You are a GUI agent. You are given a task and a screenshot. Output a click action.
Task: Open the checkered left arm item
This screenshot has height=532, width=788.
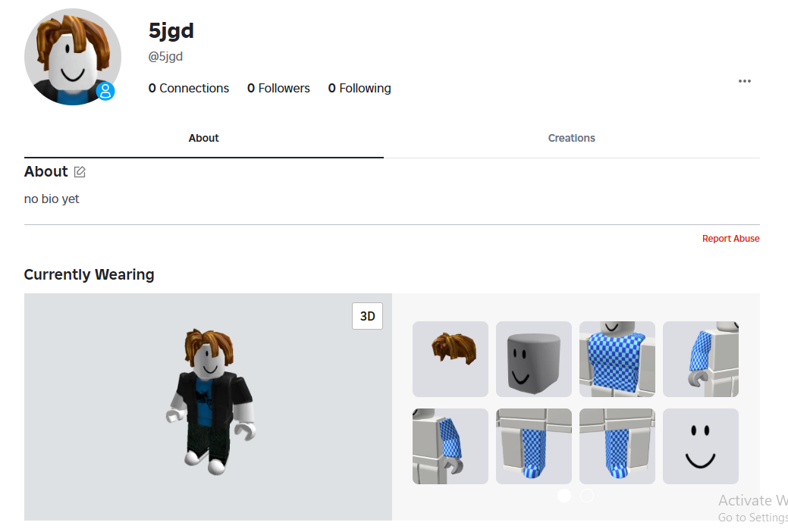pyautogui.click(x=451, y=446)
